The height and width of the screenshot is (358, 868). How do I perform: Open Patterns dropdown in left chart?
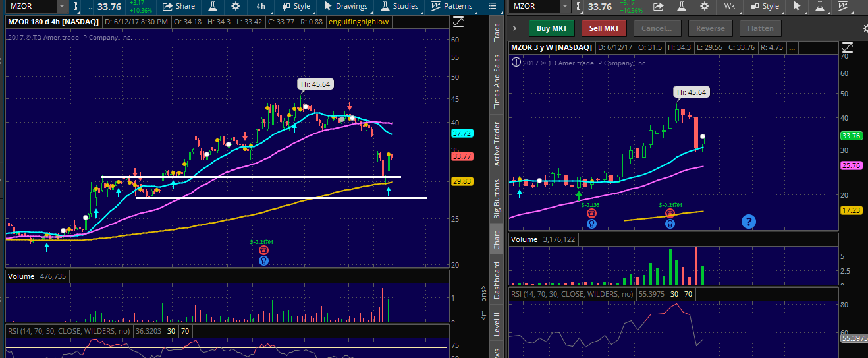point(452,7)
